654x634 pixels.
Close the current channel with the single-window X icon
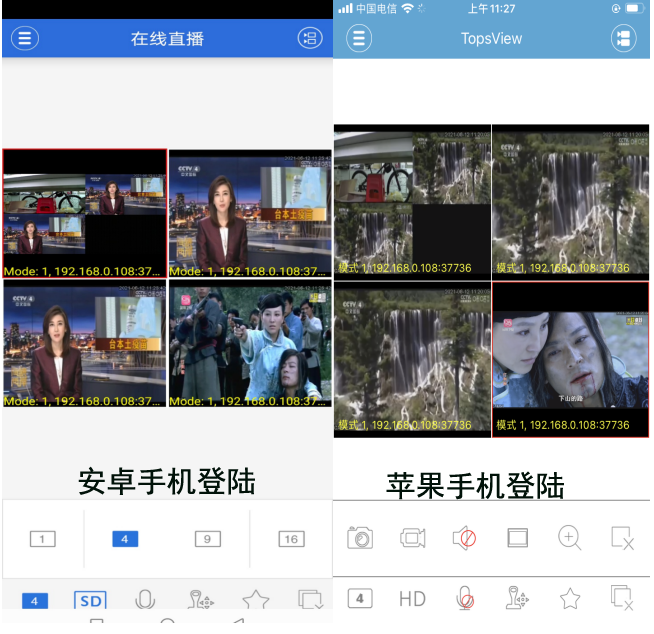622,538
